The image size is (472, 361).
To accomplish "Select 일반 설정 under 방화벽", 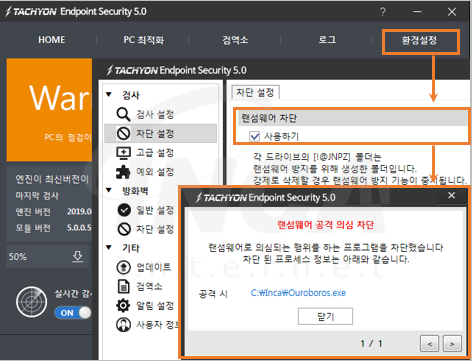I will [x=155, y=210].
